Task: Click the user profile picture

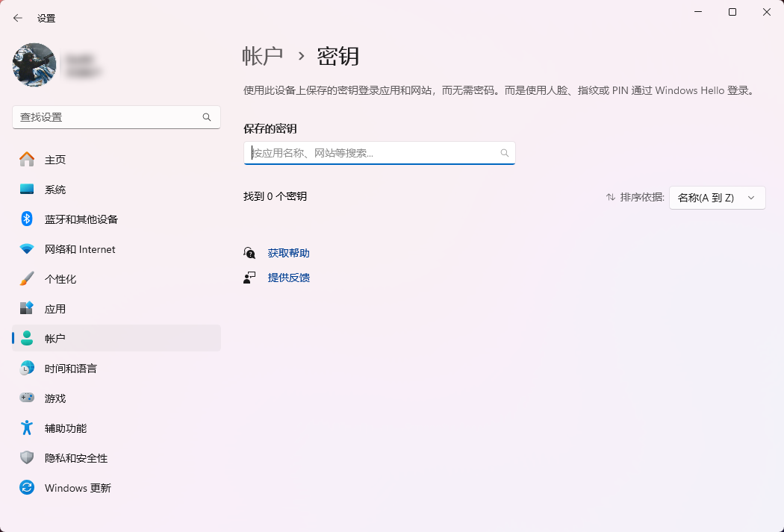Action: coord(34,65)
